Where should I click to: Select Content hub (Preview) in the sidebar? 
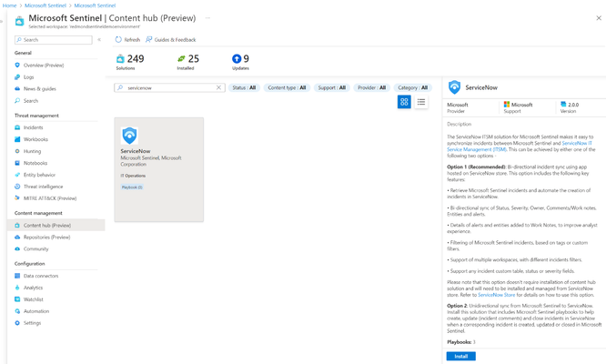click(x=56, y=226)
